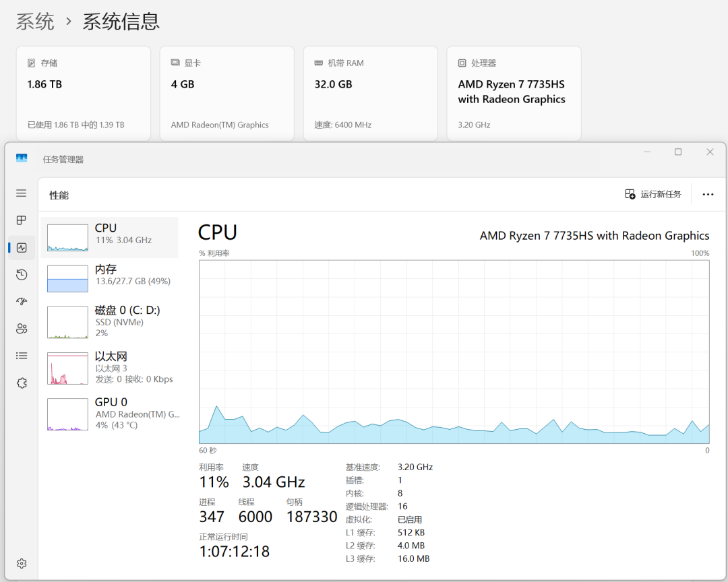Open the hamburger navigation menu

click(x=21, y=193)
